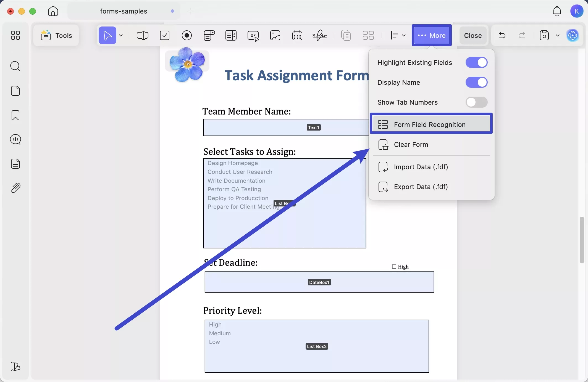Disable the Display Name switch
The image size is (588, 382).
coord(476,82)
